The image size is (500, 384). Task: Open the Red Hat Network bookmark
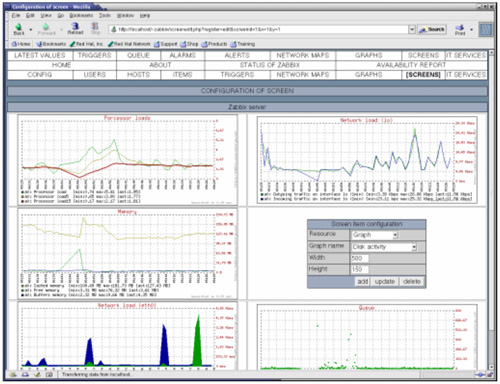coord(129,44)
